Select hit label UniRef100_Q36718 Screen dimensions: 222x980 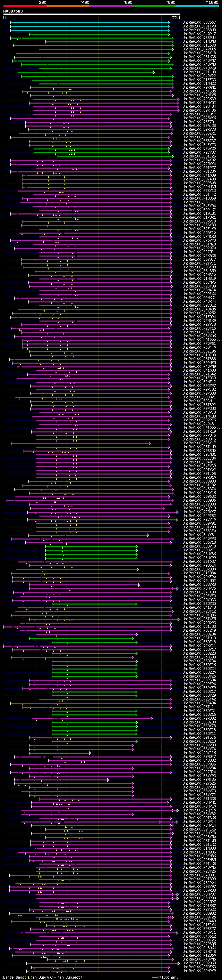[x=199, y=543]
